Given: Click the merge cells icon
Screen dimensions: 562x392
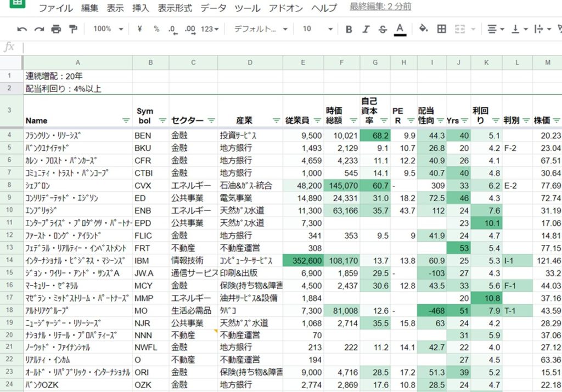Looking at the screenshot, I should pos(460,29).
